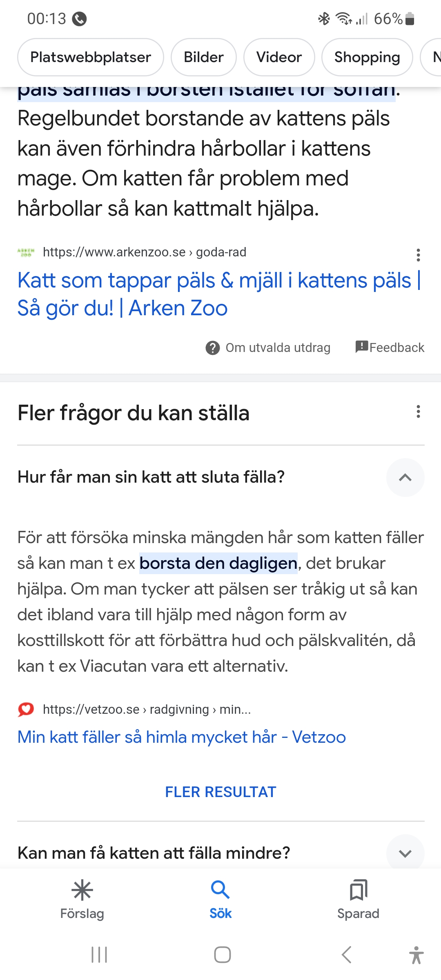441x980 pixels.
Task: Tap the FLER RESULTAT button
Action: 220,792
